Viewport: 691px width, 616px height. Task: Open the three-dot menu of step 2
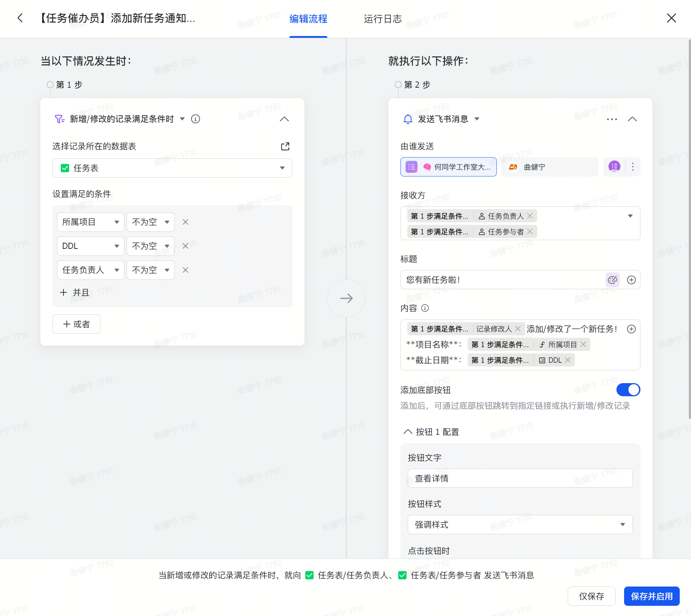click(x=612, y=119)
